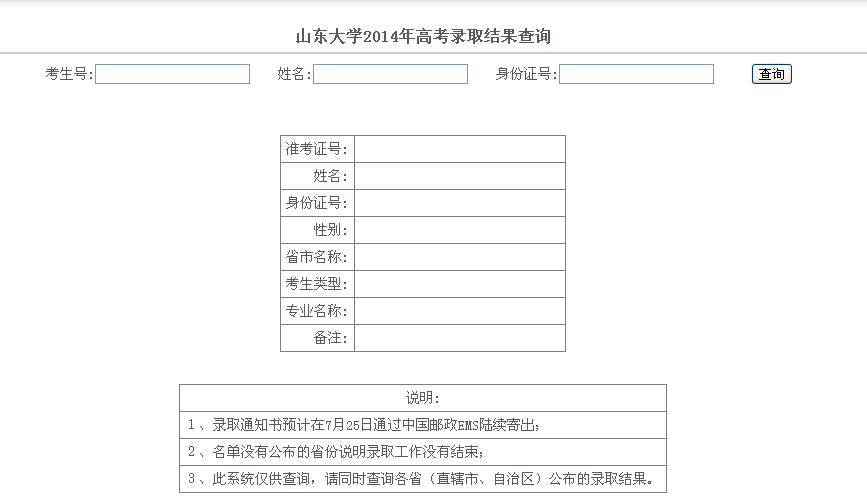Click the page title 山东大学2014年高考录取结果查询
The image size is (867, 499).
click(x=423, y=37)
